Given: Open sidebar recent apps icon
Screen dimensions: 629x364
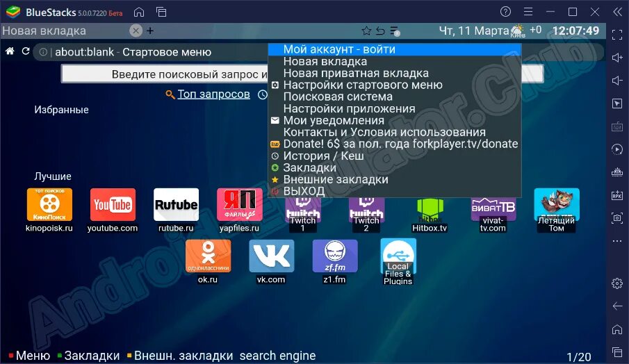Looking at the screenshot, I should click(x=617, y=352).
